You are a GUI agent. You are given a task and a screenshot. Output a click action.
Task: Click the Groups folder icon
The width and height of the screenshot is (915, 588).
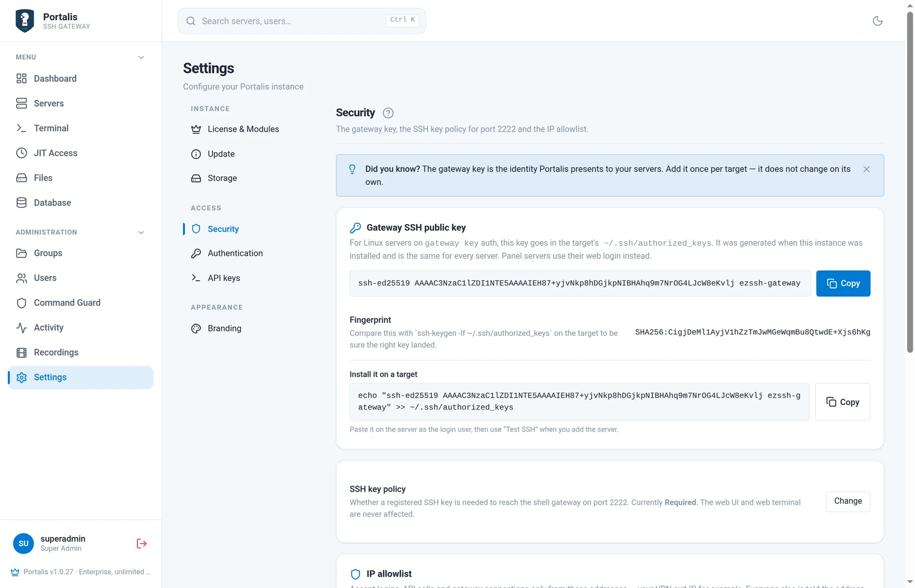22,253
